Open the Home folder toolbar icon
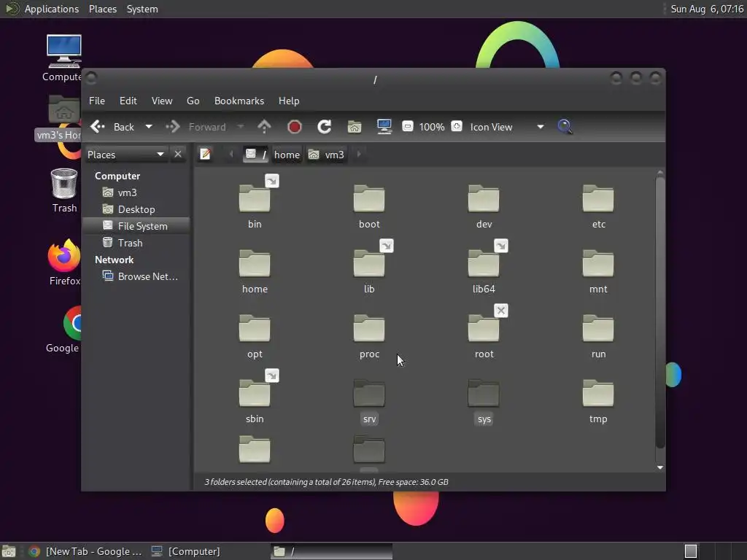This screenshot has width=747, height=560. pos(355,127)
